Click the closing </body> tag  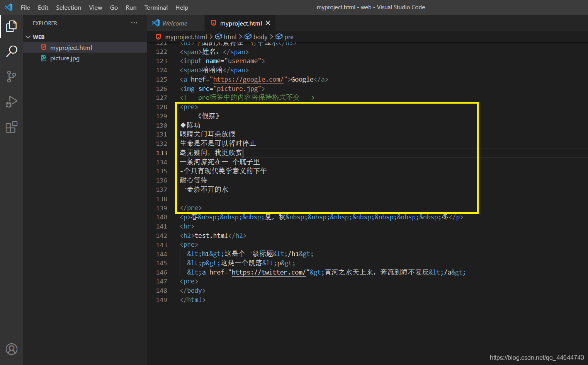point(192,290)
